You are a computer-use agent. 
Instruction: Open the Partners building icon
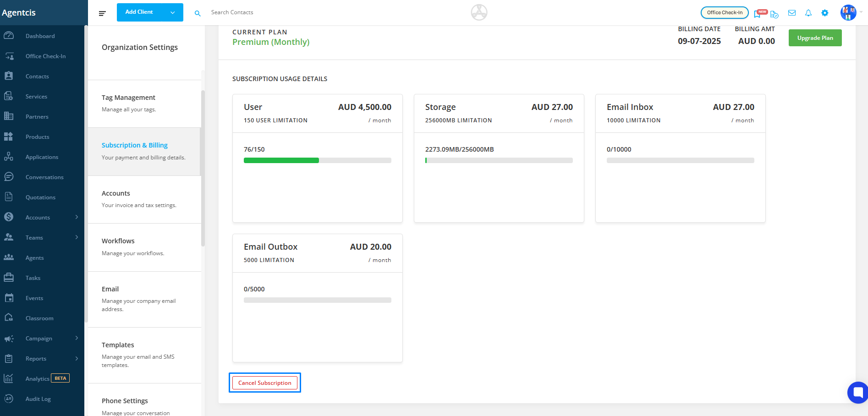coord(9,116)
